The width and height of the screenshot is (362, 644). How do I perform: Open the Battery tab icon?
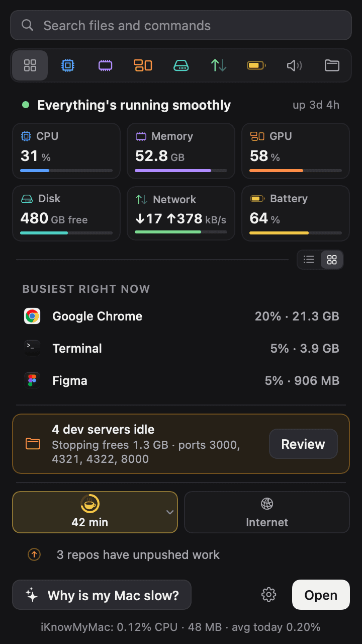tap(256, 65)
